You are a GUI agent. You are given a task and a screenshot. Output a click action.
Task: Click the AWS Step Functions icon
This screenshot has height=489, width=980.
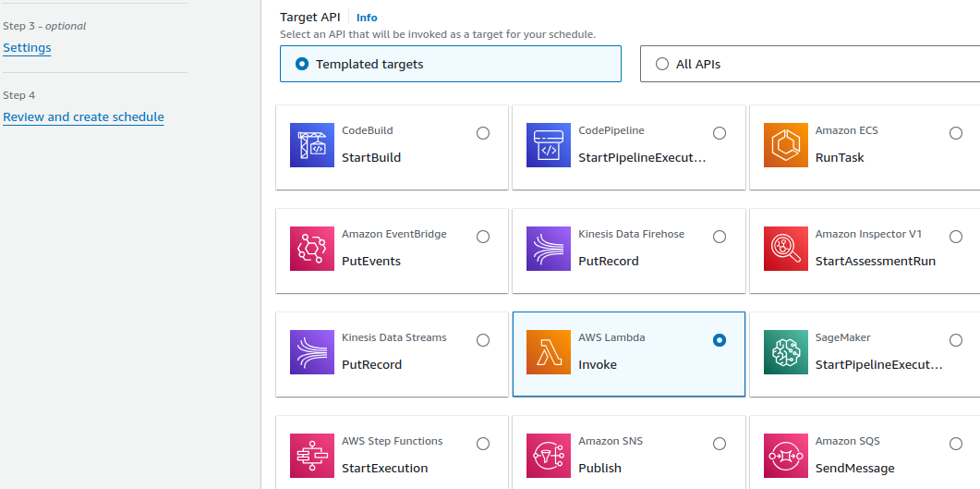[x=312, y=456]
